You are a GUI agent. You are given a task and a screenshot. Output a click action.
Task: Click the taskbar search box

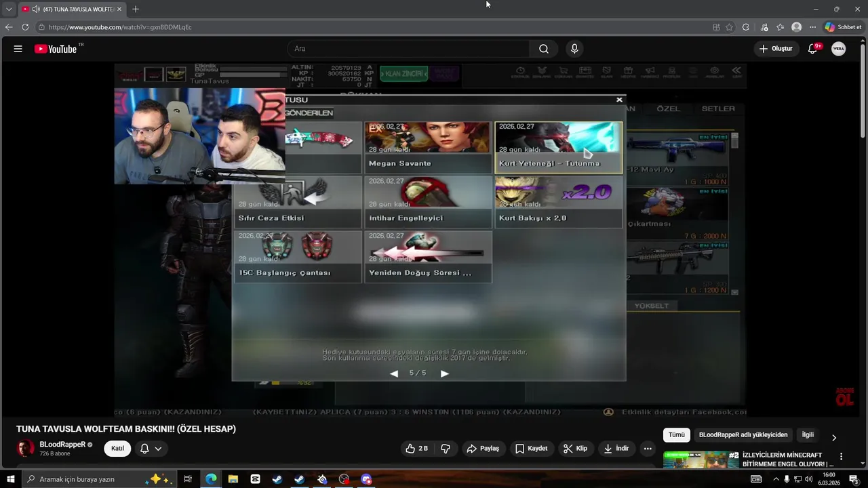tap(98, 479)
